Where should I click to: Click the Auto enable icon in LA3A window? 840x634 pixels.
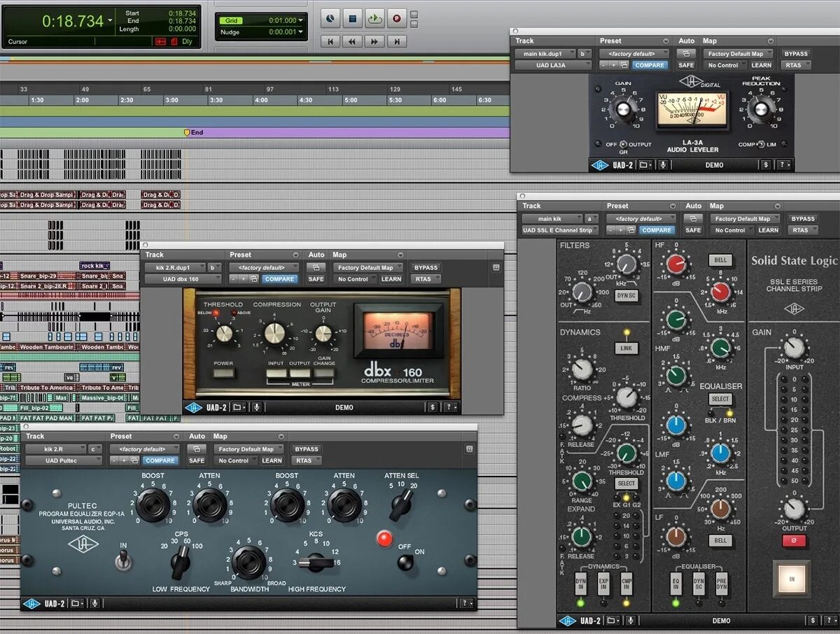click(686, 53)
